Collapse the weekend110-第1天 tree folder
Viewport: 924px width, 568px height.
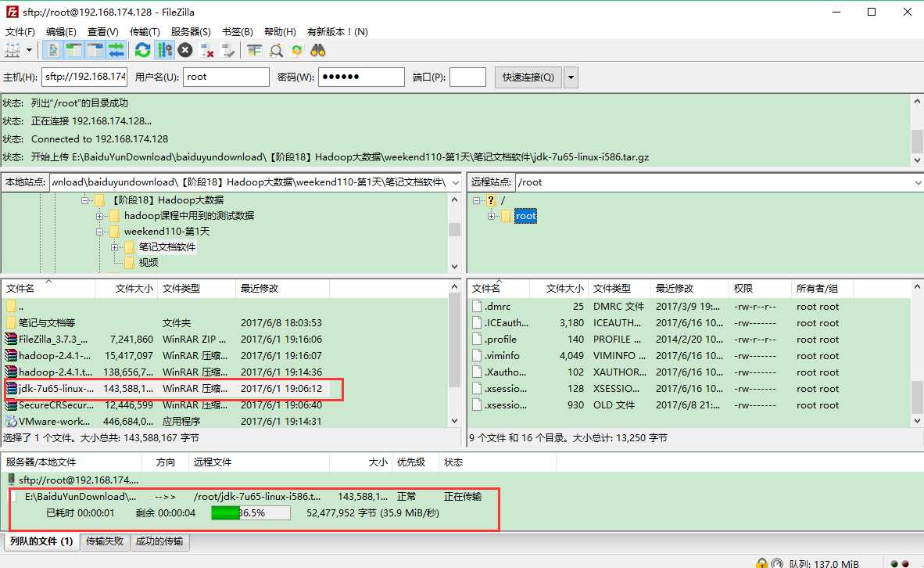(99, 232)
